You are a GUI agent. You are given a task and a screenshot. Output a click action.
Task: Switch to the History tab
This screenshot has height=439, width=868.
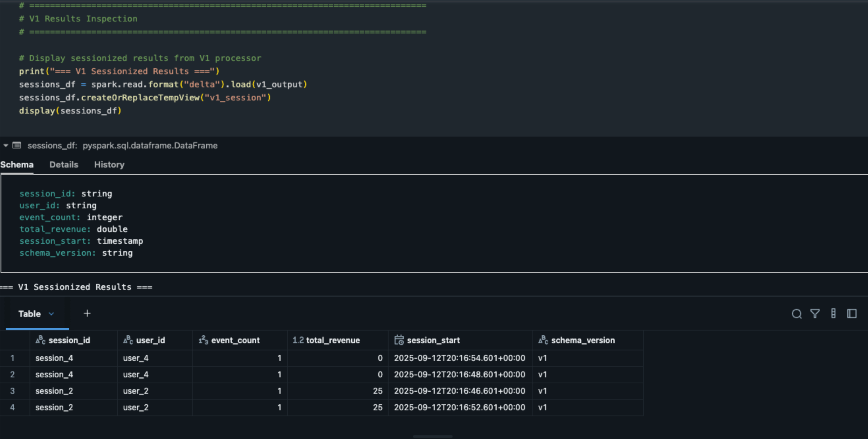[109, 165]
